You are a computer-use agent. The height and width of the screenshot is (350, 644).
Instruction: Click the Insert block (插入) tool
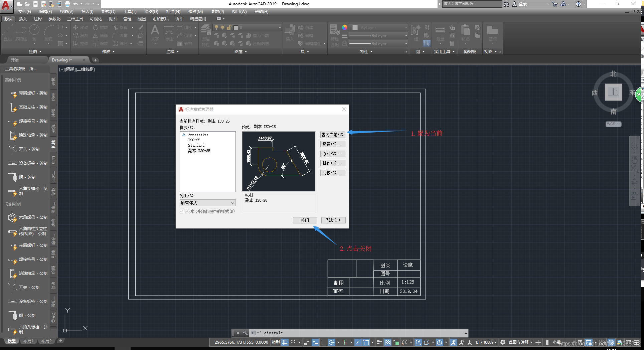[290, 33]
